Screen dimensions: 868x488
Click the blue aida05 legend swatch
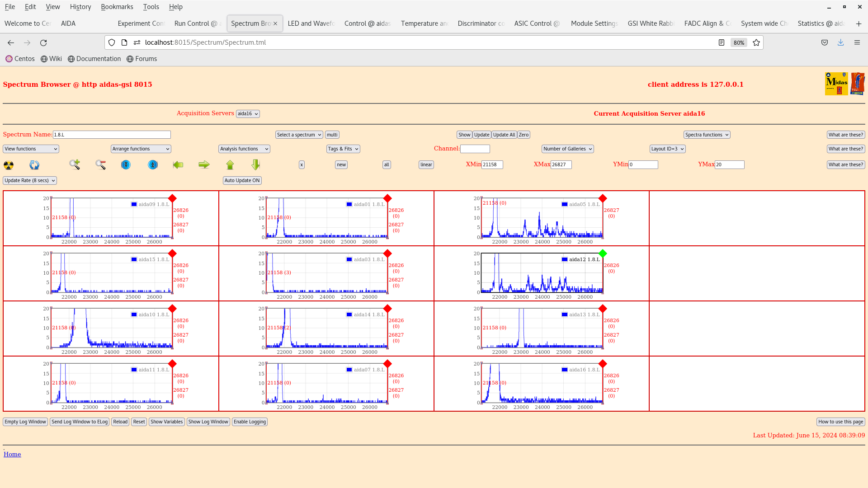pyautogui.click(x=565, y=204)
